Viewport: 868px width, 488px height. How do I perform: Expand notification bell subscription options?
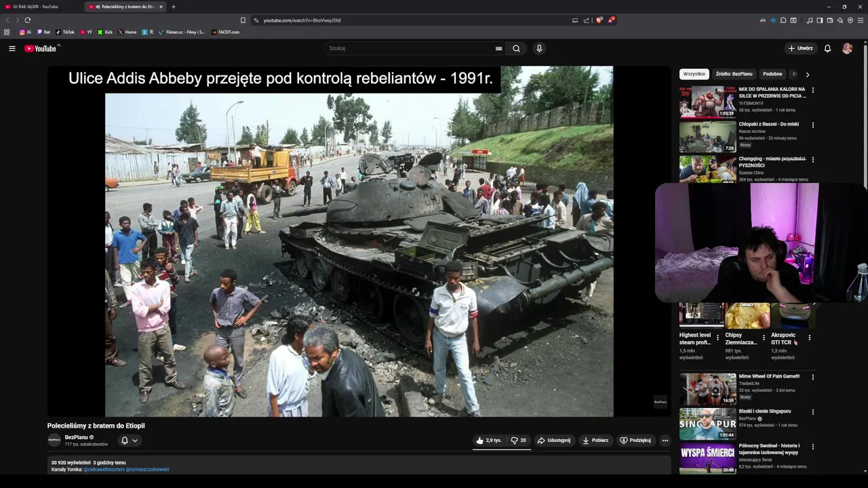(129, 441)
